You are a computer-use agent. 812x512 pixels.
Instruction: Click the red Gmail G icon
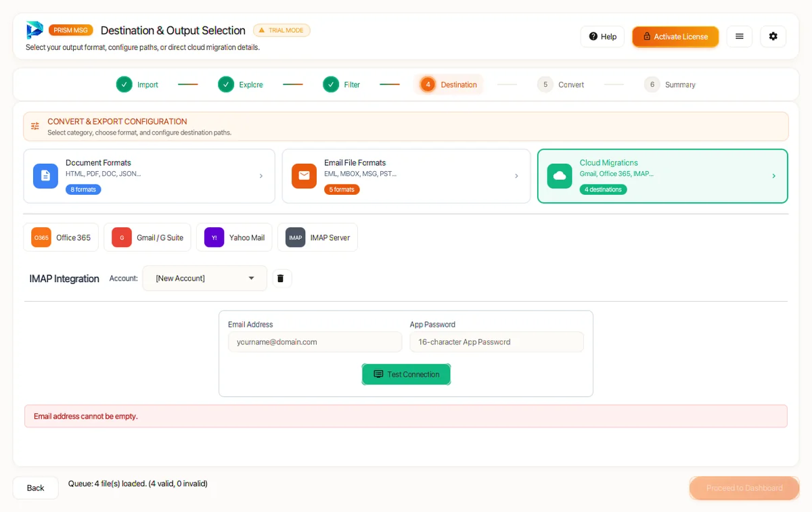click(122, 237)
